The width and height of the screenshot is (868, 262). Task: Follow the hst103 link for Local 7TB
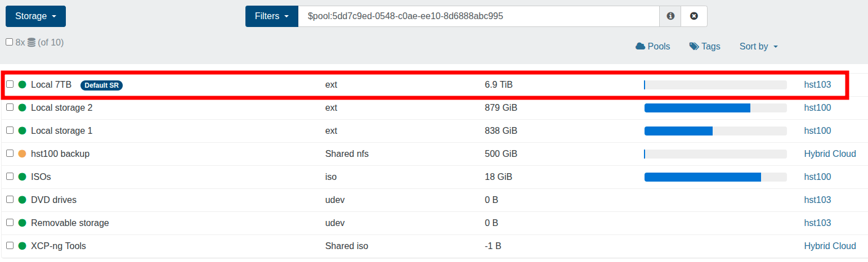817,84
